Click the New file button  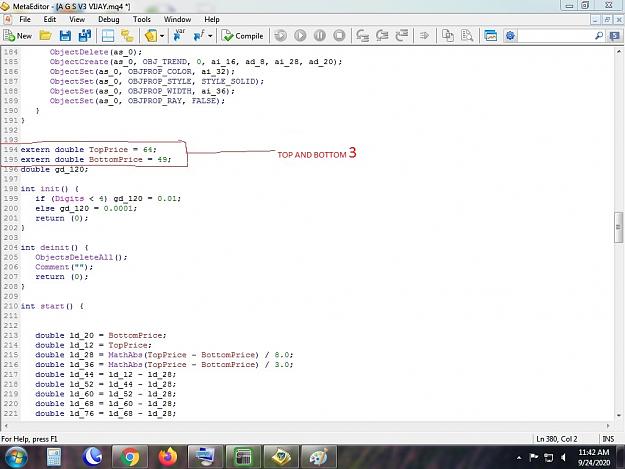pyautogui.click(x=17, y=36)
